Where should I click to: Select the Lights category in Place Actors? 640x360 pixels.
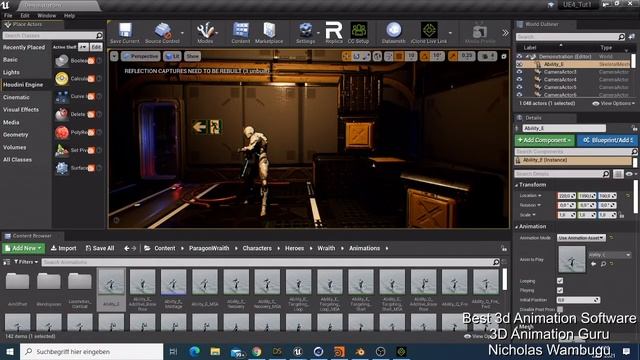[x=11, y=72]
